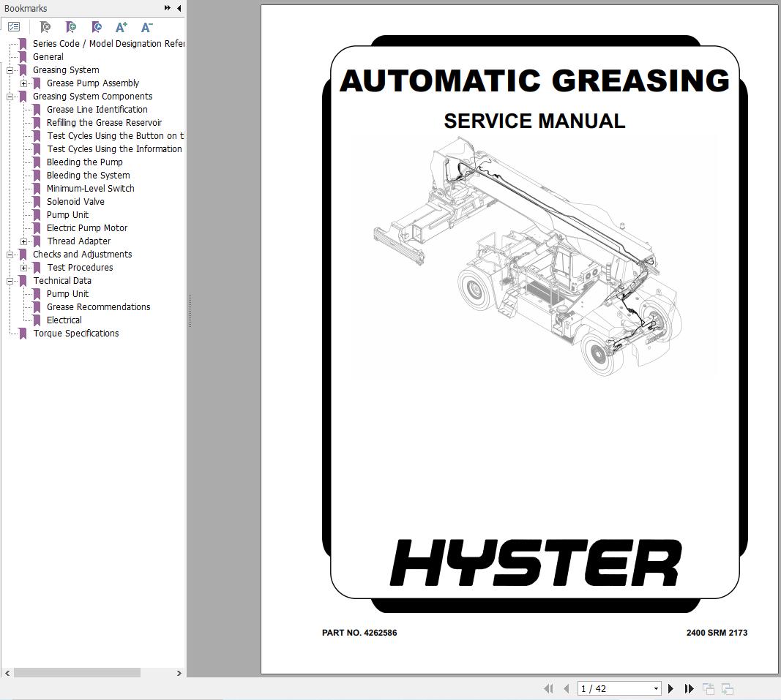This screenshot has height=700, width=781.
Task: Select the Torque Specifications bookmark
Action: [75, 334]
